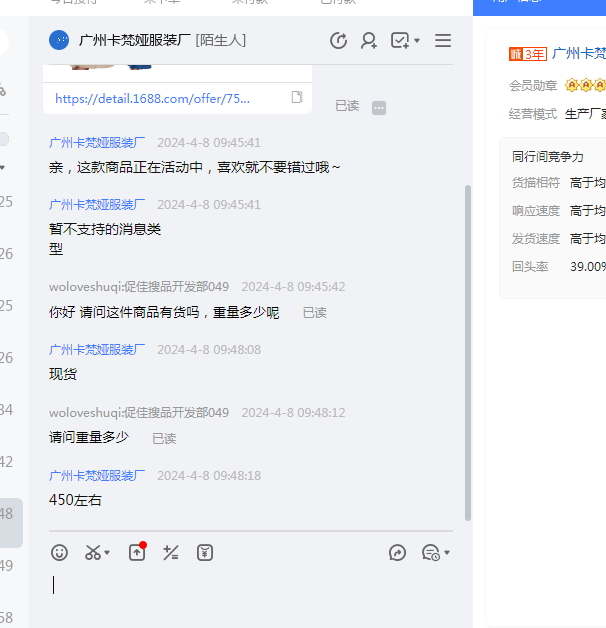Click the gray ellipsis bubble next to 已读
606x628 pixels.
coord(379,107)
